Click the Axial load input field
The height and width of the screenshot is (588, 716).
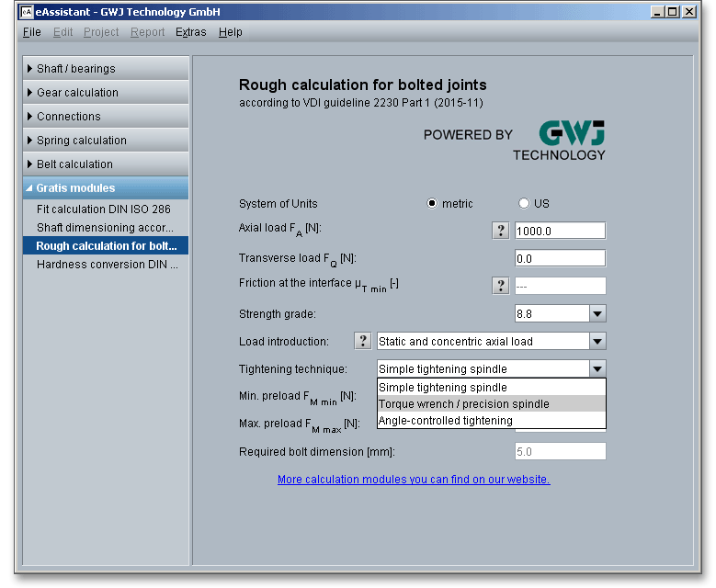[x=560, y=231]
